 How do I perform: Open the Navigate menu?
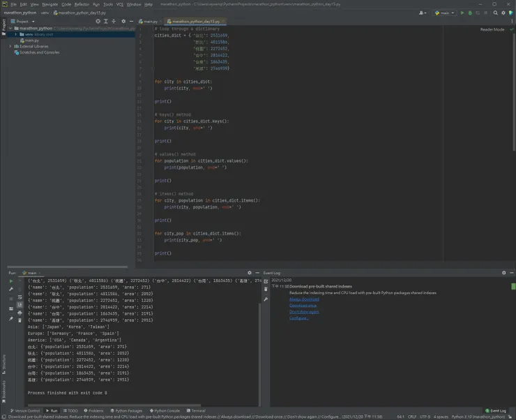click(50, 4)
